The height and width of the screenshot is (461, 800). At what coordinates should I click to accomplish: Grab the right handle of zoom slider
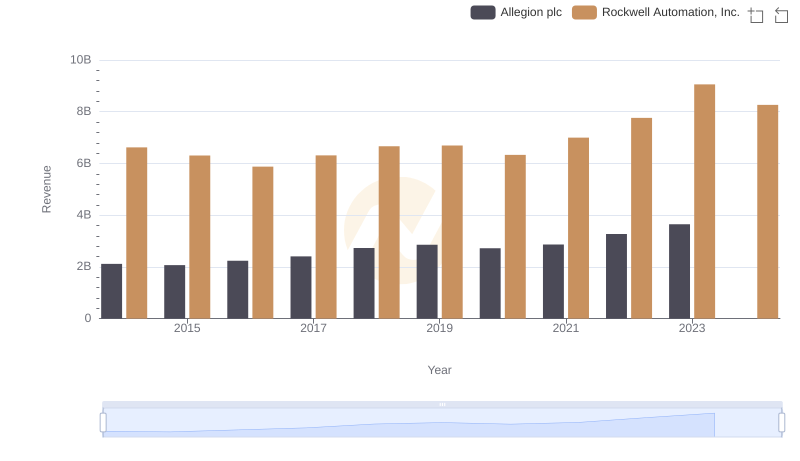coord(782,423)
